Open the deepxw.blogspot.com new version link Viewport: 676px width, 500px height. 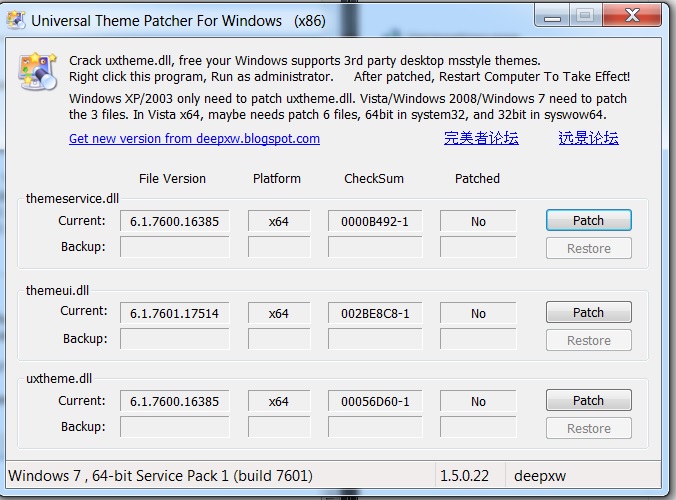click(x=194, y=138)
